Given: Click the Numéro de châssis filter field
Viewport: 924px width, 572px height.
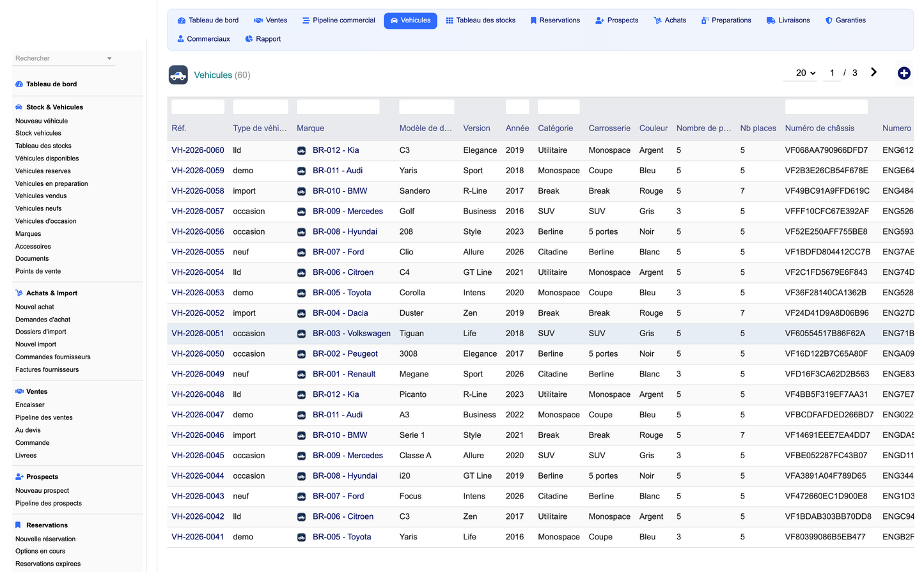Looking at the screenshot, I should [x=826, y=107].
